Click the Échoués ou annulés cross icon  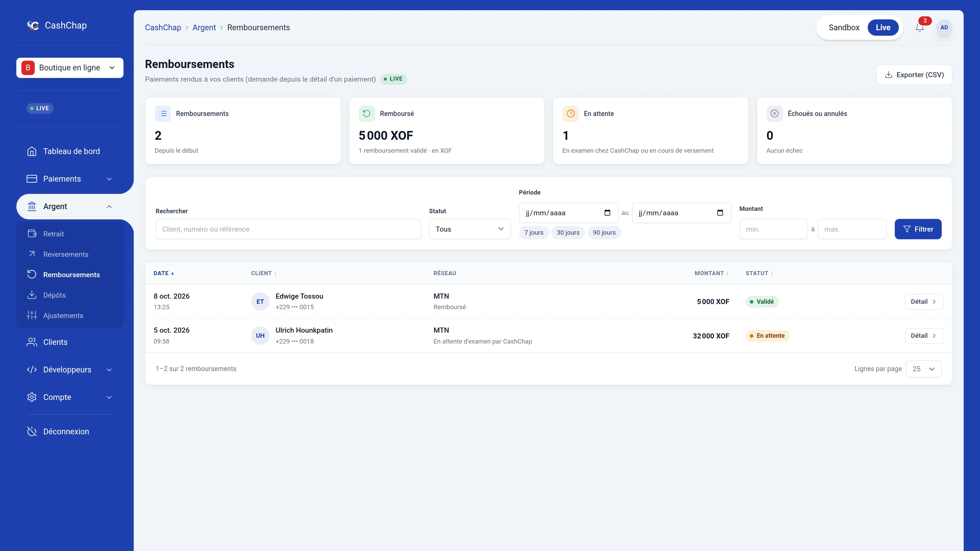click(774, 114)
